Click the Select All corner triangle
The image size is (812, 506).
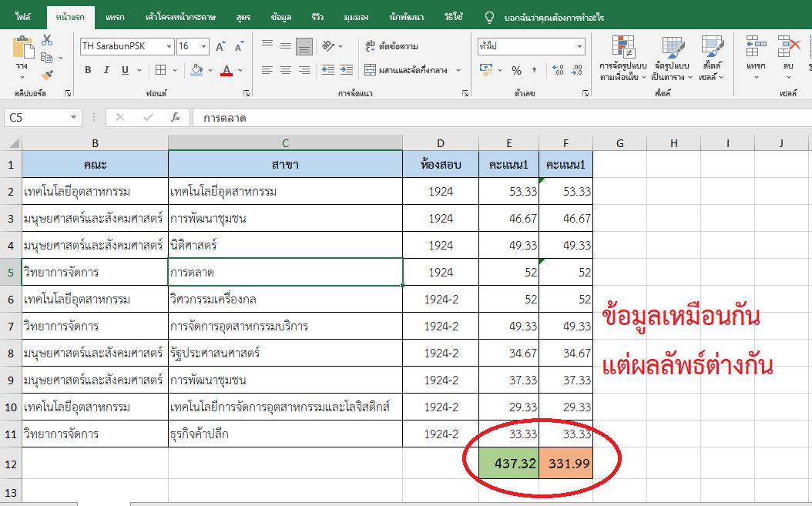point(14,143)
